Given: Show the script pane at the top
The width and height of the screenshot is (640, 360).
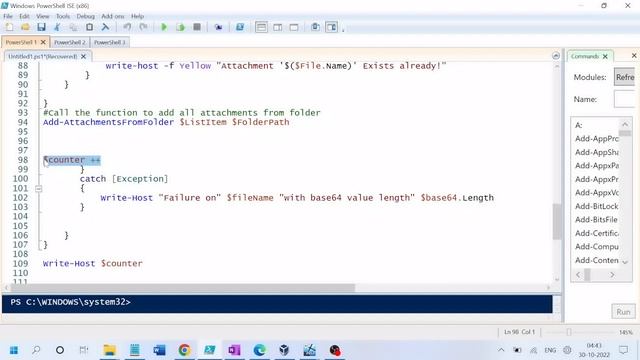Looking at the screenshot, I should click(261, 27).
